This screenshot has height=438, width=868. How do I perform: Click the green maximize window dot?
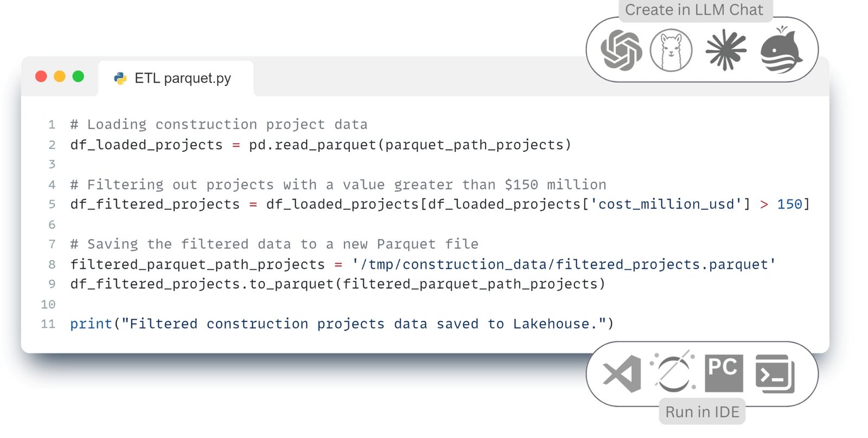click(x=78, y=76)
